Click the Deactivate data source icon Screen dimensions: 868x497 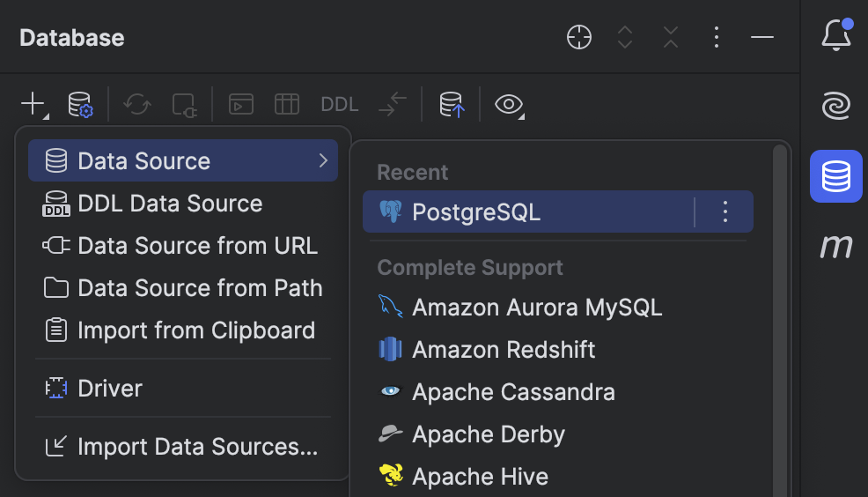(x=184, y=104)
